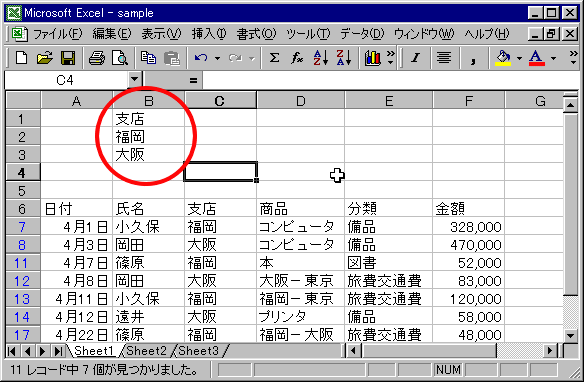This screenshot has height=382, width=584.
Task: Open the Chart Wizard icon
Action: [x=372, y=58]
